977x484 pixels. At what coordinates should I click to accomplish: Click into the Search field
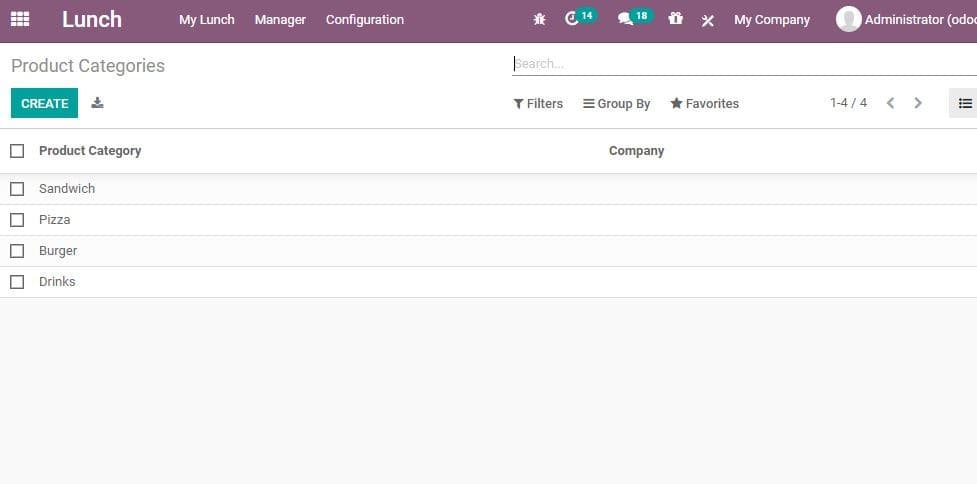click(x=745, y=64)
